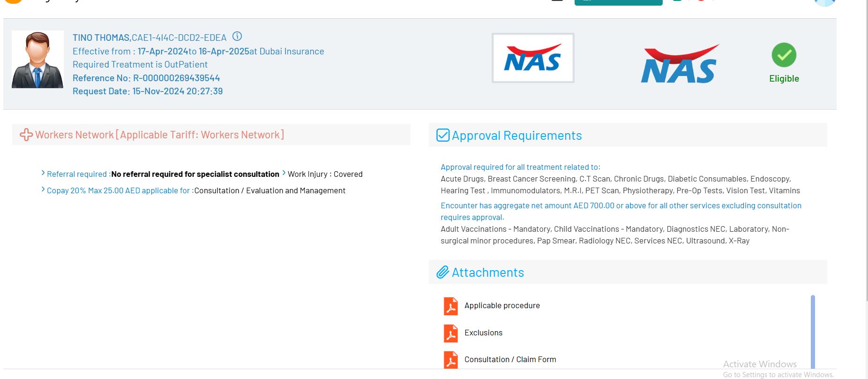Open the Consultation / Claim Form PDF icon

click(451, 360)
